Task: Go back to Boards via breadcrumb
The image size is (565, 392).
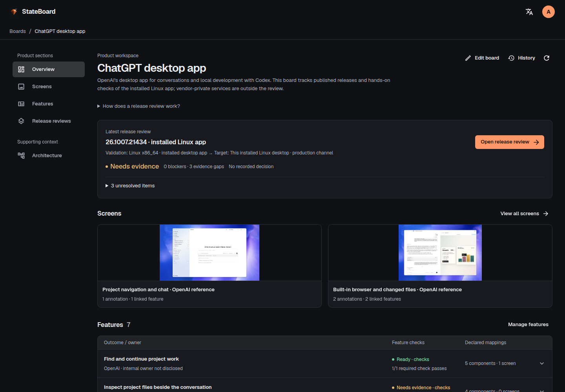Action: [x=18, y=31]
